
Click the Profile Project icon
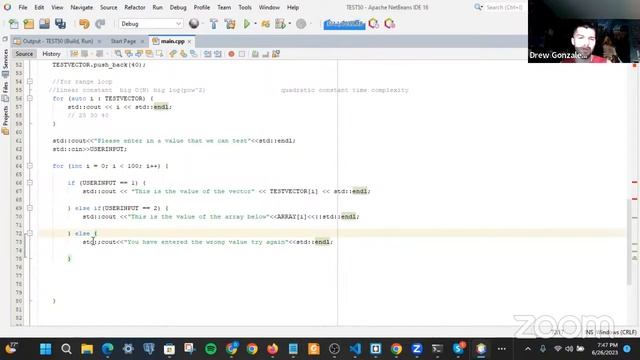(x=280, y=24)
